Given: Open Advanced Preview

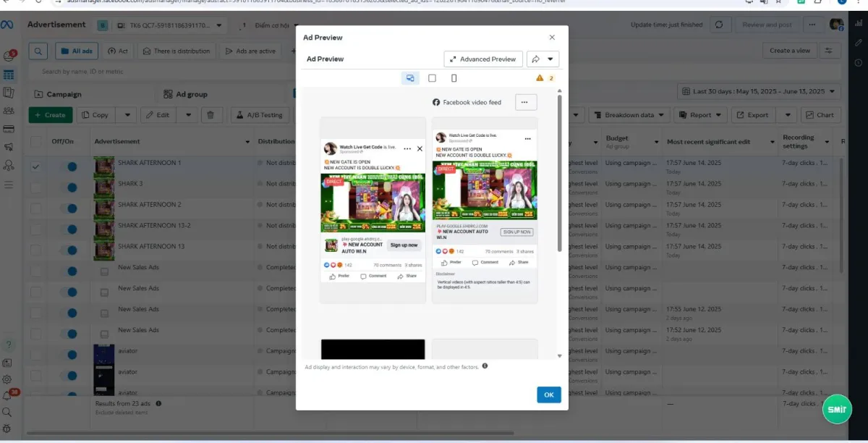Looking at the screenshot, I should tap(483, 59).
